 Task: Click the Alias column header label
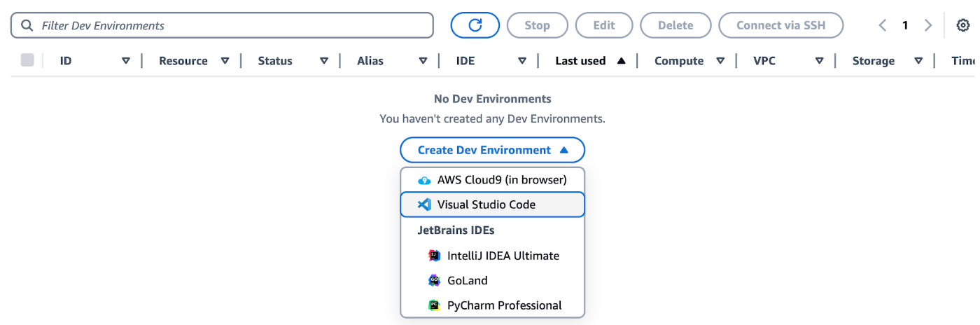[370, 61]
